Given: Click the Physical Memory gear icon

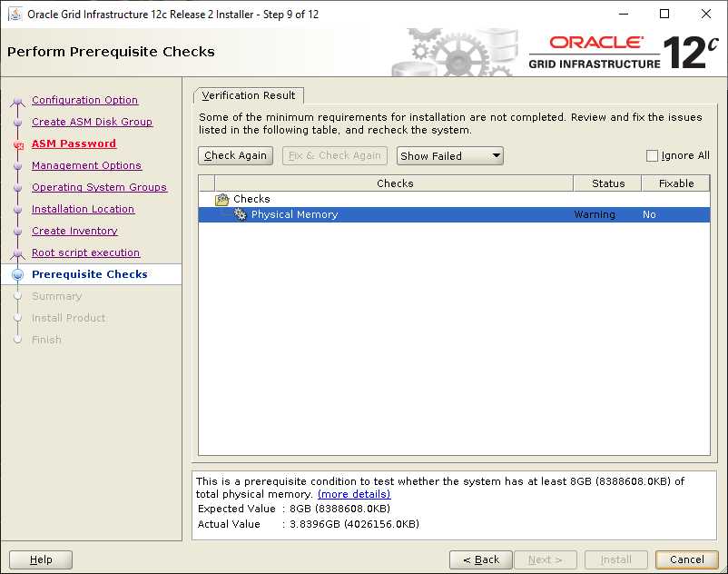Looking at the screenshot, I should click(x=240, y=214).
